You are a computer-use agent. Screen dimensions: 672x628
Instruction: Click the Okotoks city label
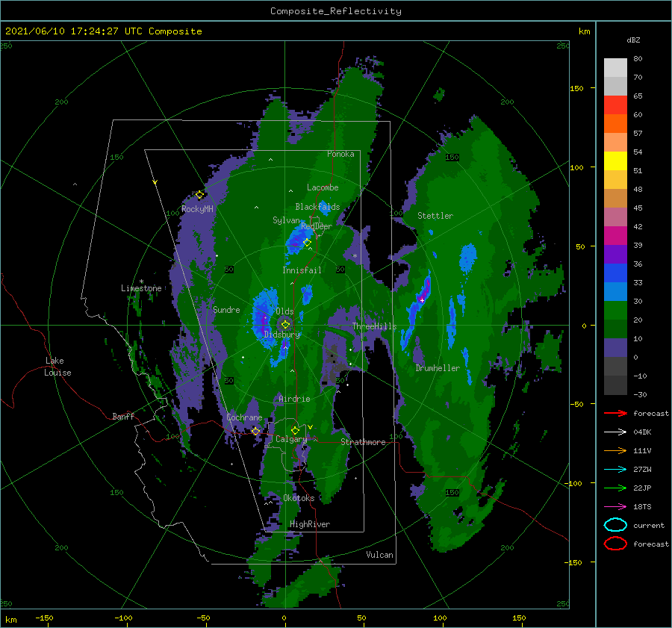pyautogui.click(x=299, y=499)
